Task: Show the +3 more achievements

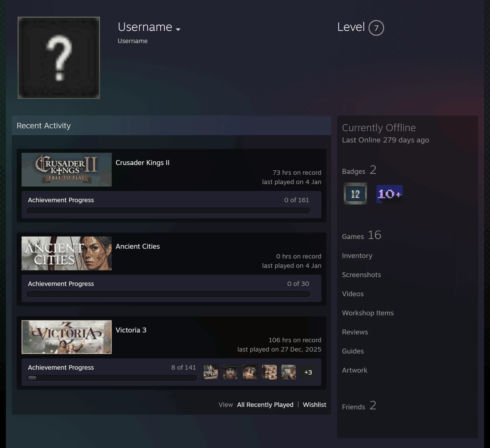Action: pyautogui.click(x=308, y=372)
